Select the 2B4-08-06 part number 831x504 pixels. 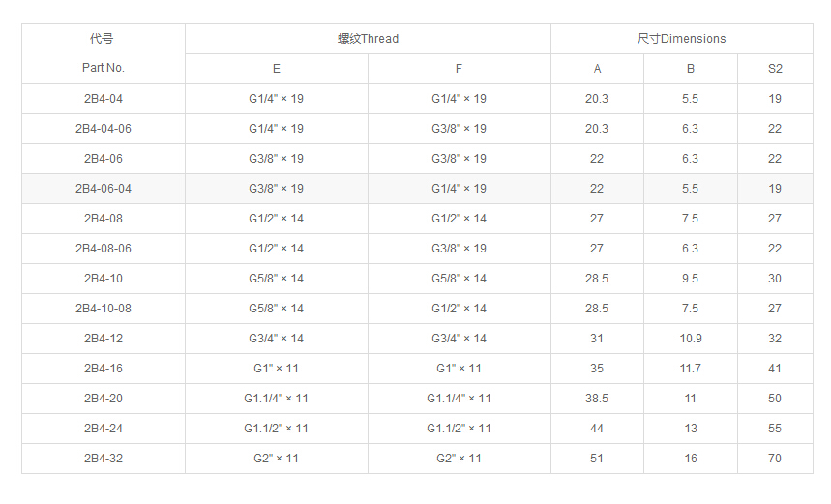103,249
